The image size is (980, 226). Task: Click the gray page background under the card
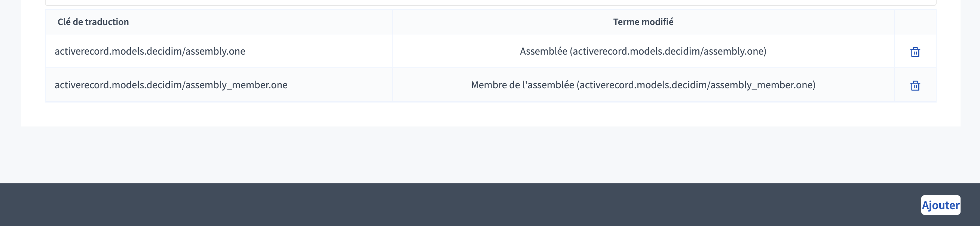click(x=490, y=155)
